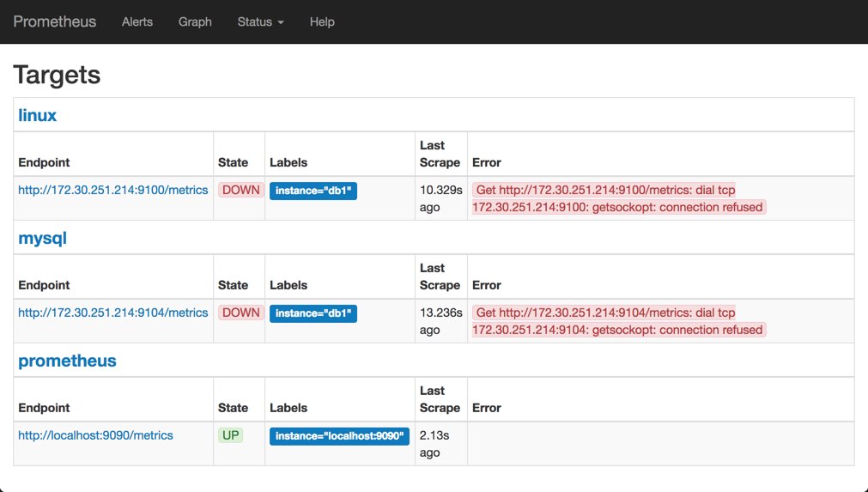Click the linux job heading
Screen dimensions: 868x492
coord(38,115)
